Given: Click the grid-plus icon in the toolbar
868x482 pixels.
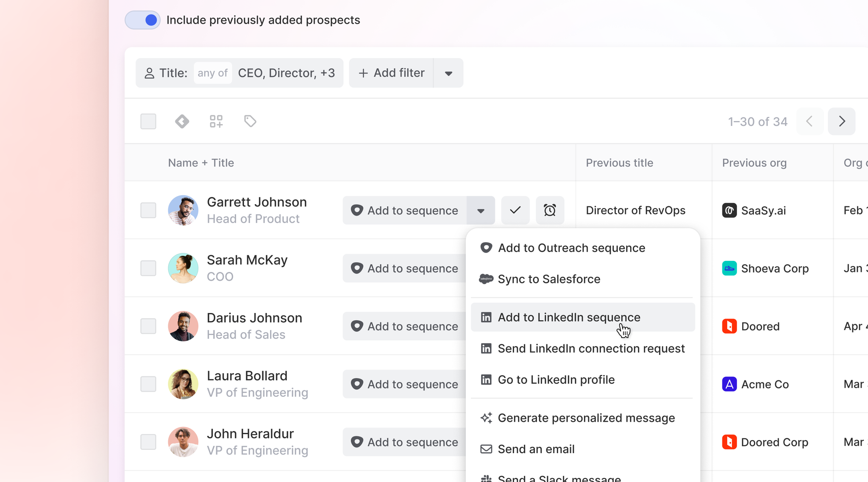Looking at the screenshot, I should click(216, 122).
